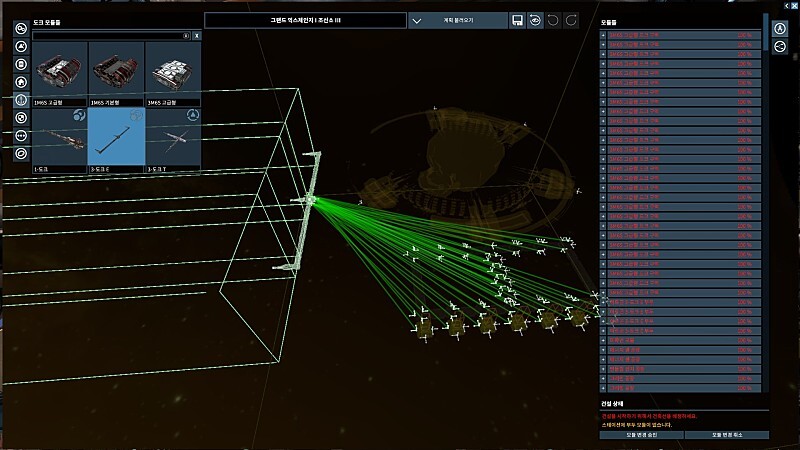Screen dimensions: 800x450
Task: Open the ringed-planet category icon in the sidebar
Action: [x=21, y=154]
